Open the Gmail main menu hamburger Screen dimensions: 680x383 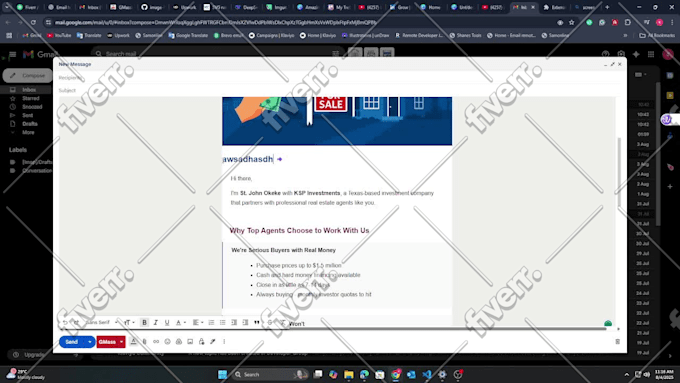click(x=12, y=54)
